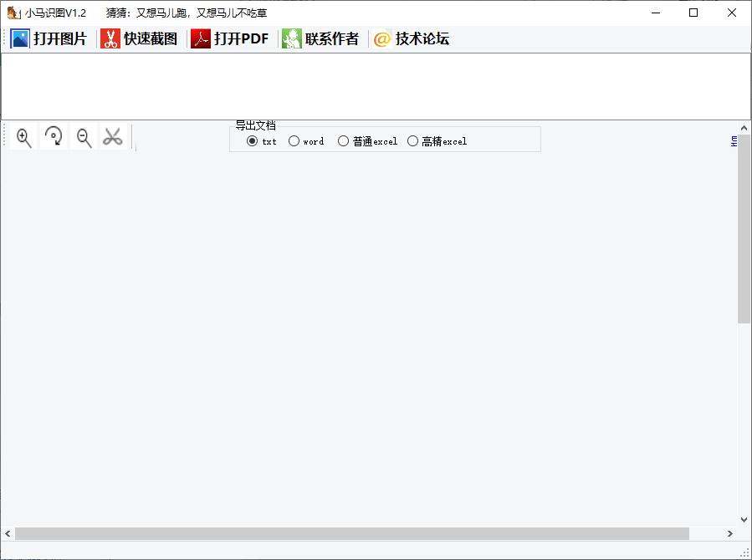Choose the 普通excel export option
752x560 pixels.
(x=368, y=141)
